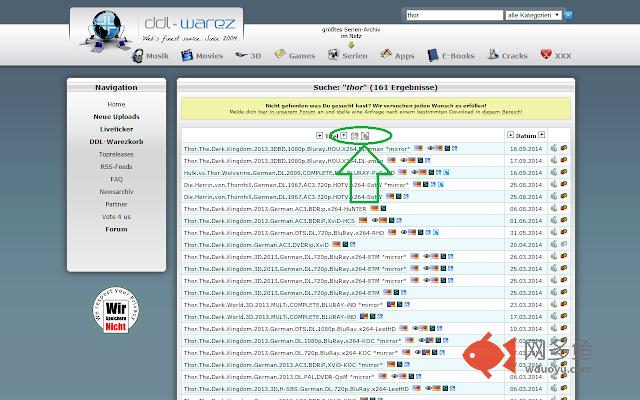Open Die.Herrin.von.Thornhil *mirror* title
The height and width of the screenshot is (400, 640).
(296, 184)
